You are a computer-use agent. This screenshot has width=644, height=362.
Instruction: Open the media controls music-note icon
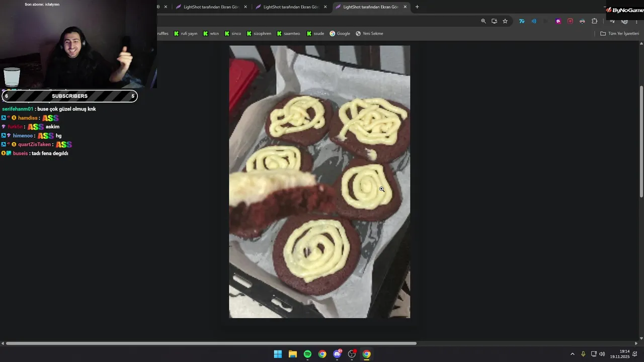[x=612, y=21]
